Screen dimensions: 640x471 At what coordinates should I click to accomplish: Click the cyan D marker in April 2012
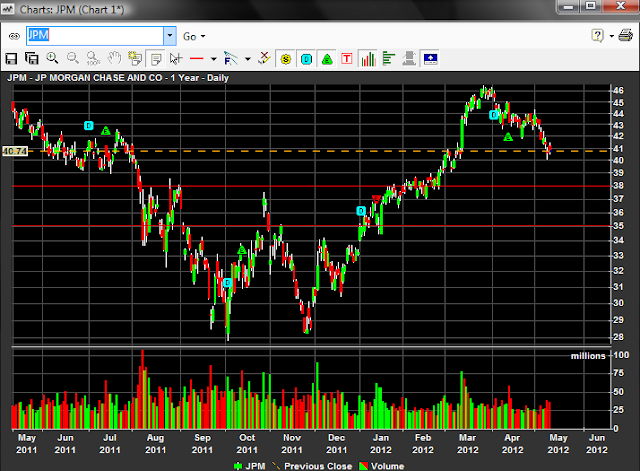[494, 115]
